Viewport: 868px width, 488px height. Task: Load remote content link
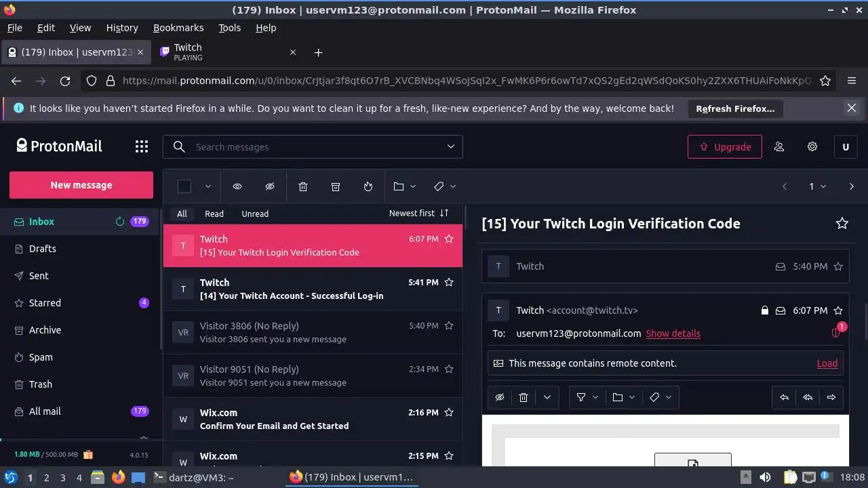point(827,363)
